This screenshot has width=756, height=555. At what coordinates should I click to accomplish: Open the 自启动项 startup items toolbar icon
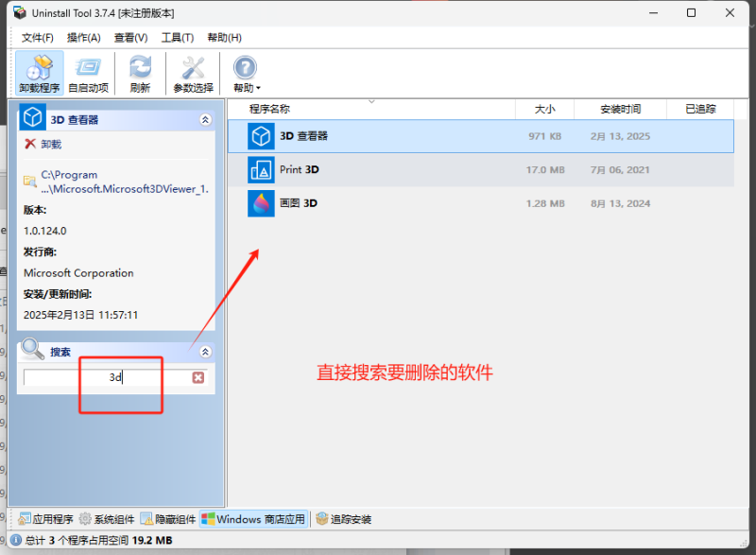(x=88, y=74)
